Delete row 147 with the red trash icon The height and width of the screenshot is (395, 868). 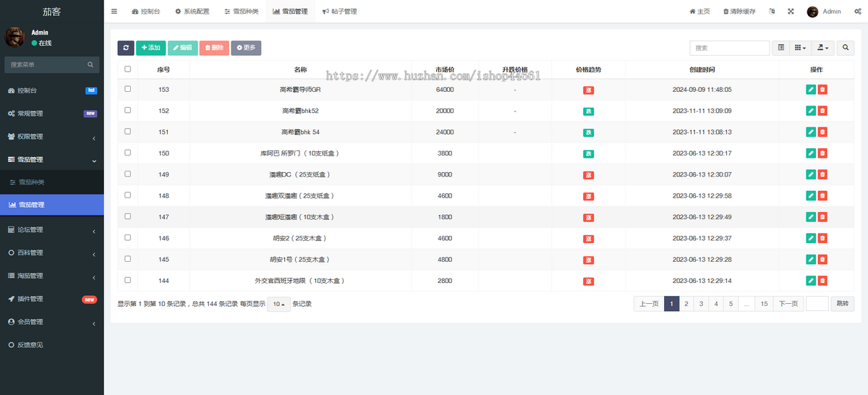pyautogui.click(x=822, y=217)
